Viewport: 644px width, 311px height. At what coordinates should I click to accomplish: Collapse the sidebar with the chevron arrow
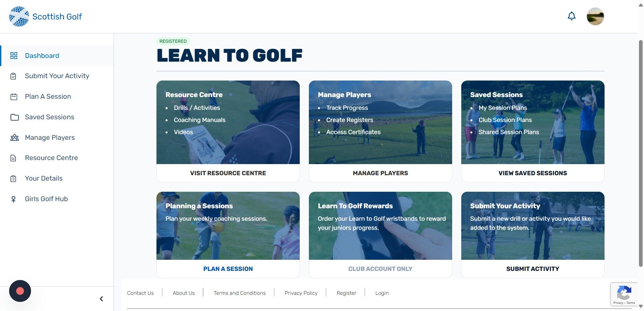(101, 299)
